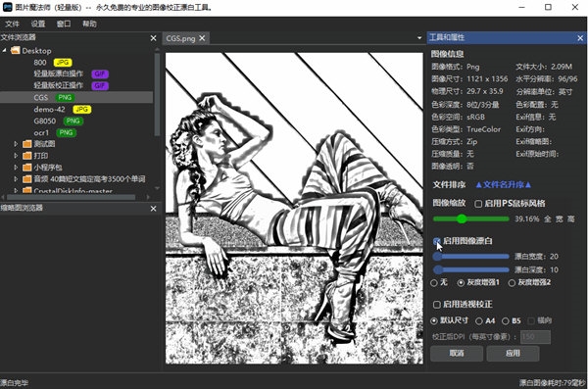Viewport: 588px width, 389px height.
Task: Close the CGS.png tab
Action: pos(202,38)
